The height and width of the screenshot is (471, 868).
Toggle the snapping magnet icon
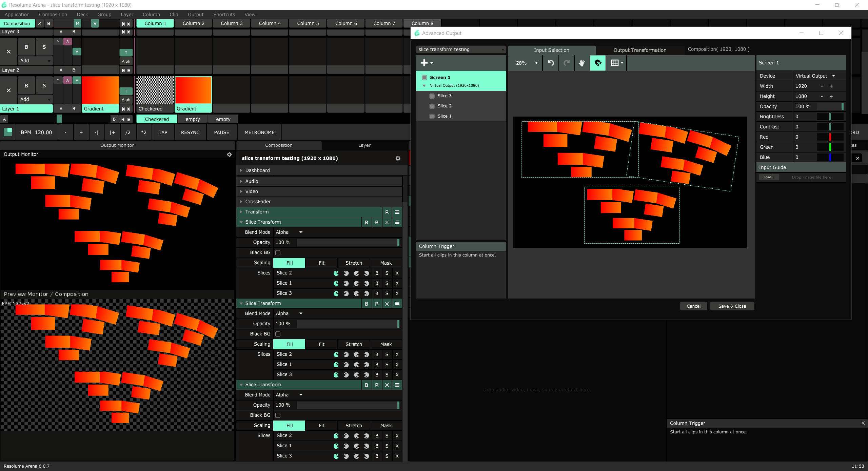click(598, 63)
